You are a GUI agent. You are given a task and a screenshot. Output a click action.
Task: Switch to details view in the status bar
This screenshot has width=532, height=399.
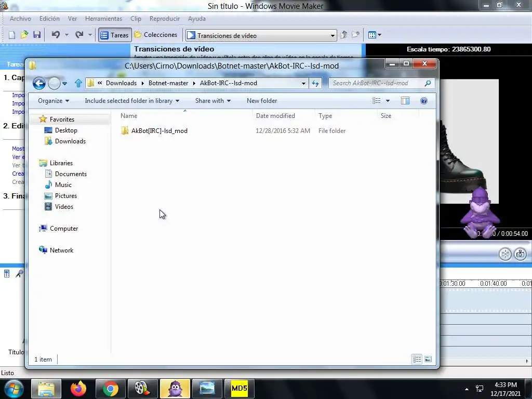(417, 359)
